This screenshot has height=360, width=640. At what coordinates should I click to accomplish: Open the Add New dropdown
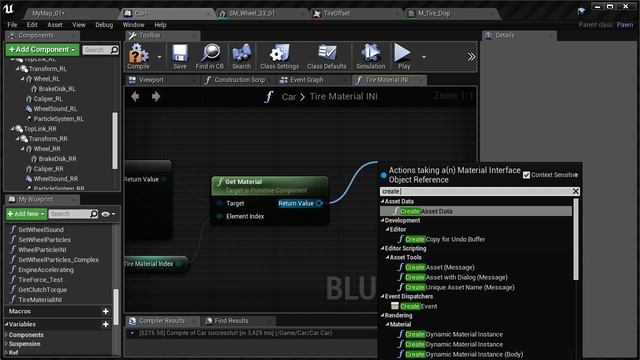[x=26, y=214]
